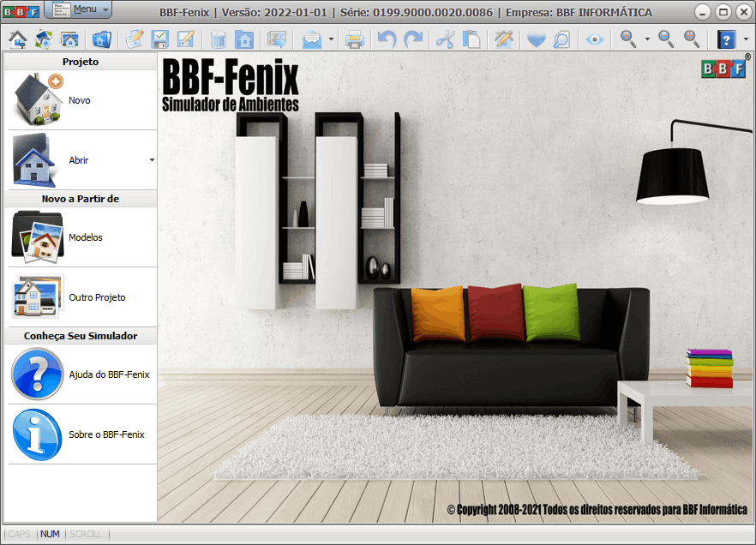Click the printer icon
This screenshot has height=545, width=756.
(355, 39)
